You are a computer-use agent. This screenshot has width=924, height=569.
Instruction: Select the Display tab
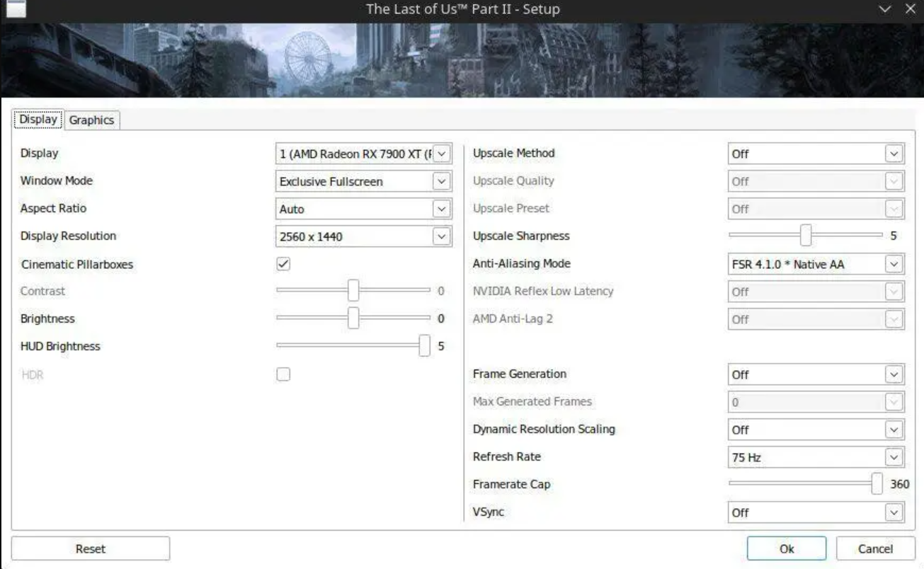click(x=38, y=120)
